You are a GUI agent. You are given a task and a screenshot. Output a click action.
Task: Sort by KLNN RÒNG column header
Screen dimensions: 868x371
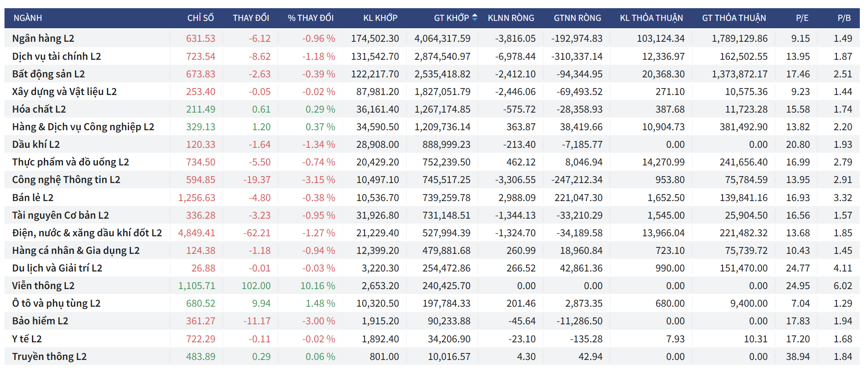511,18
